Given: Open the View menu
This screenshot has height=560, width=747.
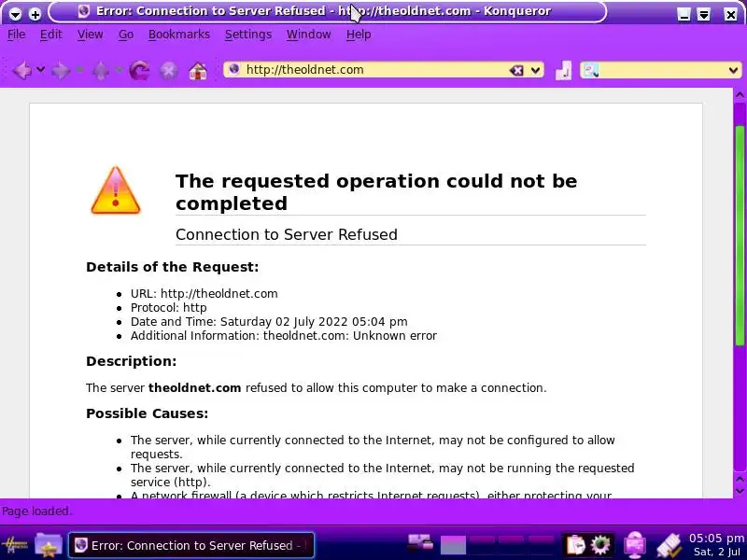Looking at the screenshot, I should (x=90, y=35).
